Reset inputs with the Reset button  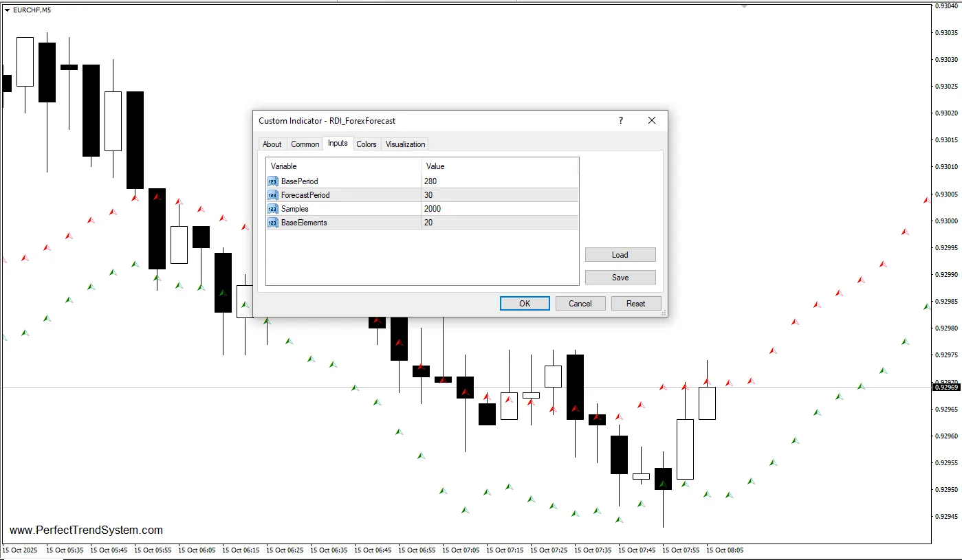click(635, 304)
